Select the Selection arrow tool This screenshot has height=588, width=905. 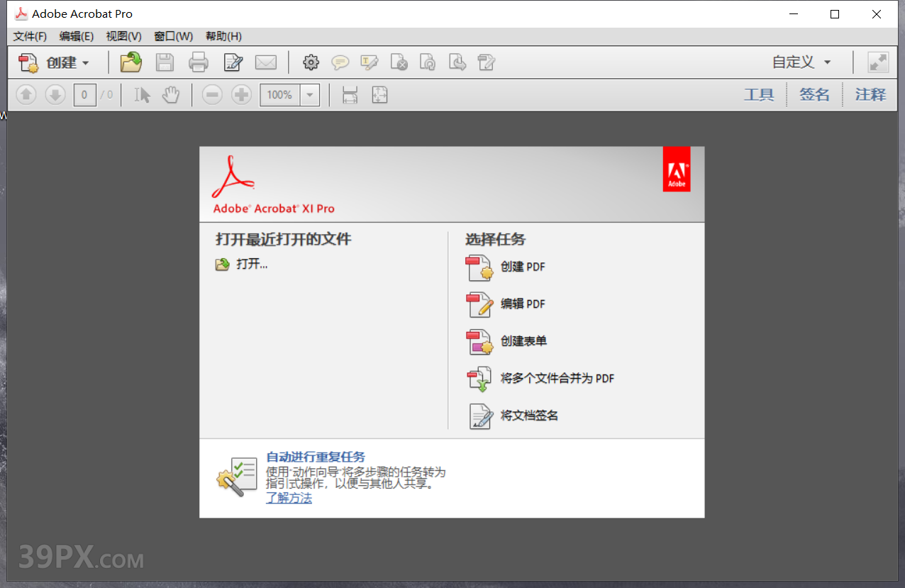point(142,94)
